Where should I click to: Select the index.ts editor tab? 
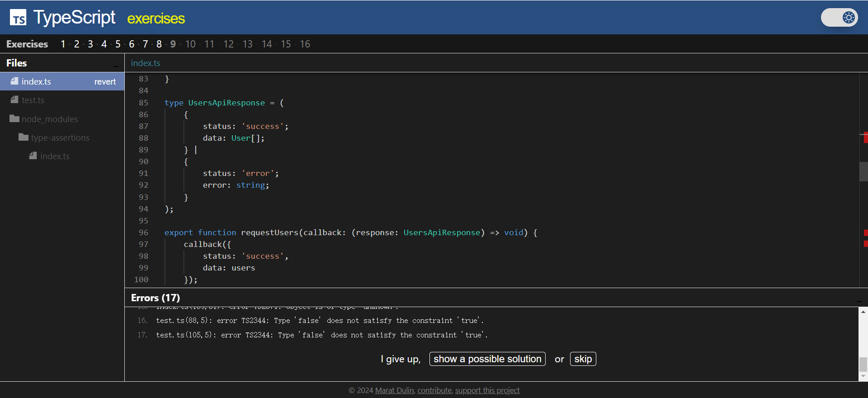pyautogui.click(x=146, y=63)
